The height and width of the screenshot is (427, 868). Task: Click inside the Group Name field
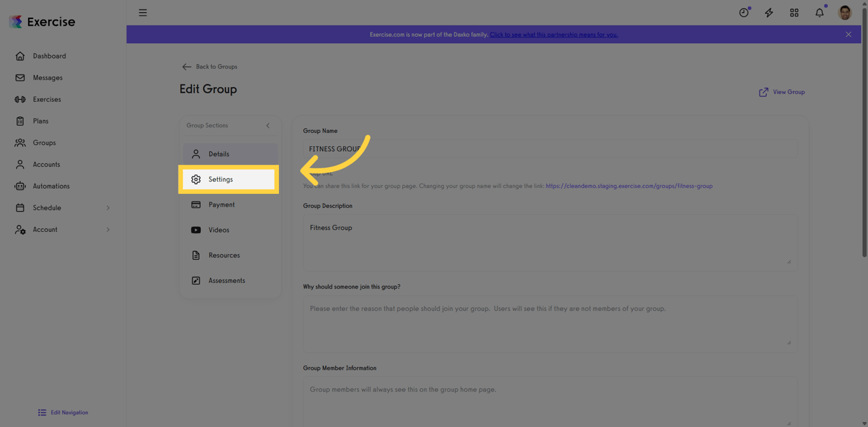(550, 149)
